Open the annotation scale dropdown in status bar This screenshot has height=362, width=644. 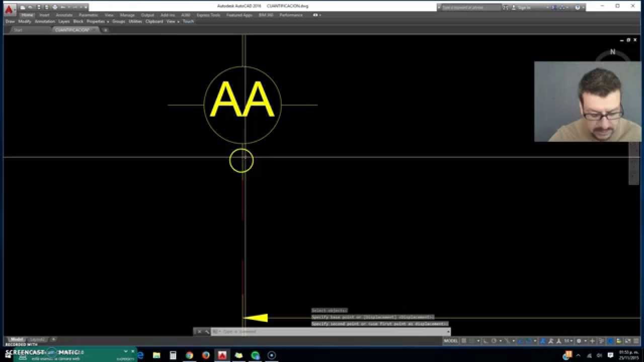[x=572, y=341]
